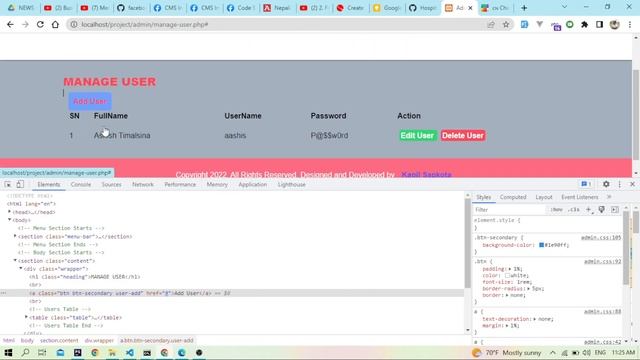Launch Visual Studio Code from taskbar

pyautogui.click(x=129, y=353)
